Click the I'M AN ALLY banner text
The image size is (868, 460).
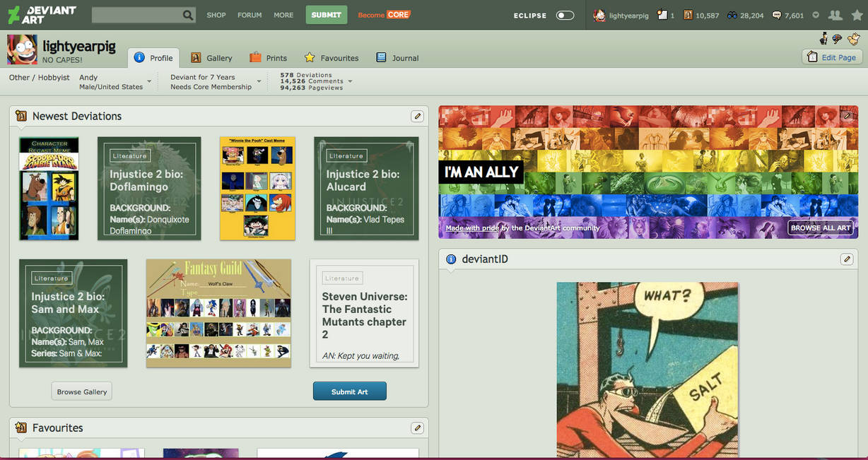[x=481, y=172]
